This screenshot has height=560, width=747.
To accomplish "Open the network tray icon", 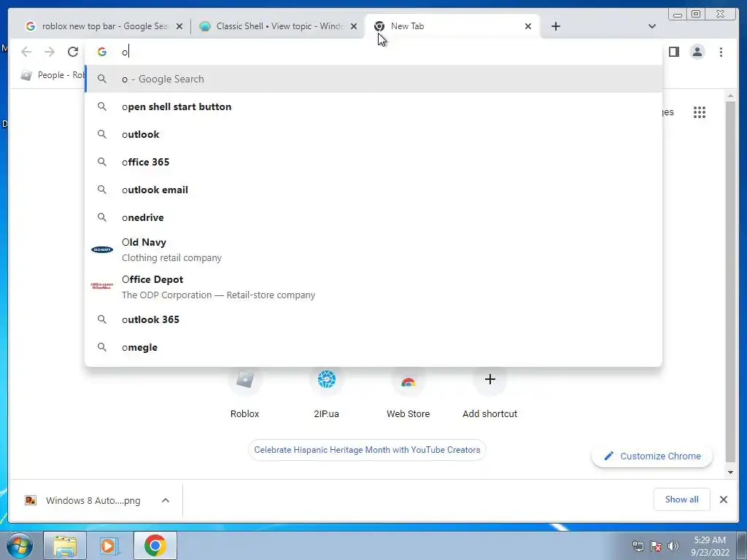I will pyautogui.click(x=638, y=546).
